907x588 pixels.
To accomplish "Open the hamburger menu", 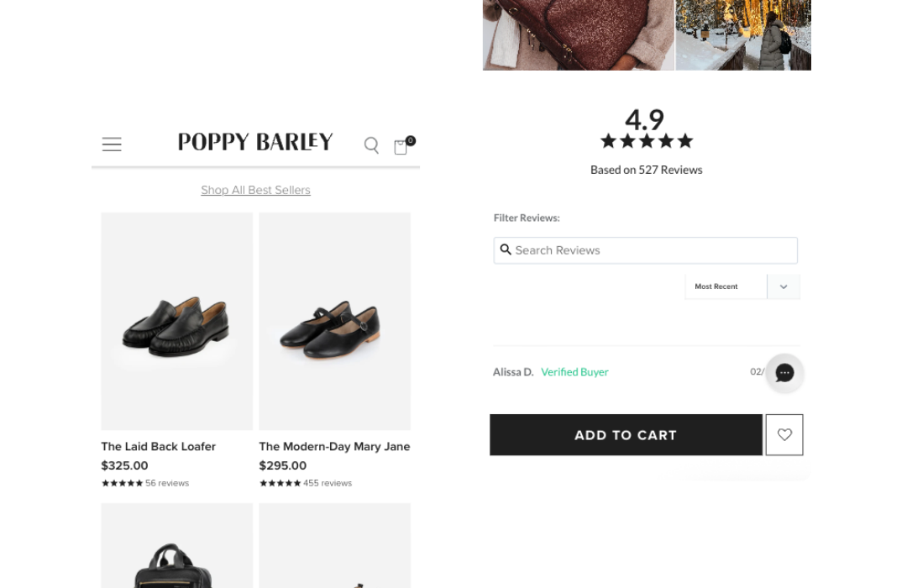I will pyautogui.click(x=112, y=144).
